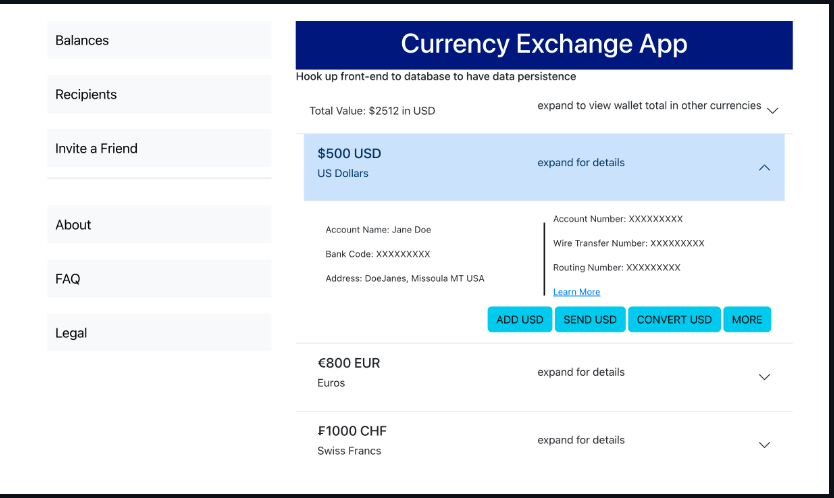Screen dimensions: 834x498
Task: Open the Legal page
Action: pos(159,333)
